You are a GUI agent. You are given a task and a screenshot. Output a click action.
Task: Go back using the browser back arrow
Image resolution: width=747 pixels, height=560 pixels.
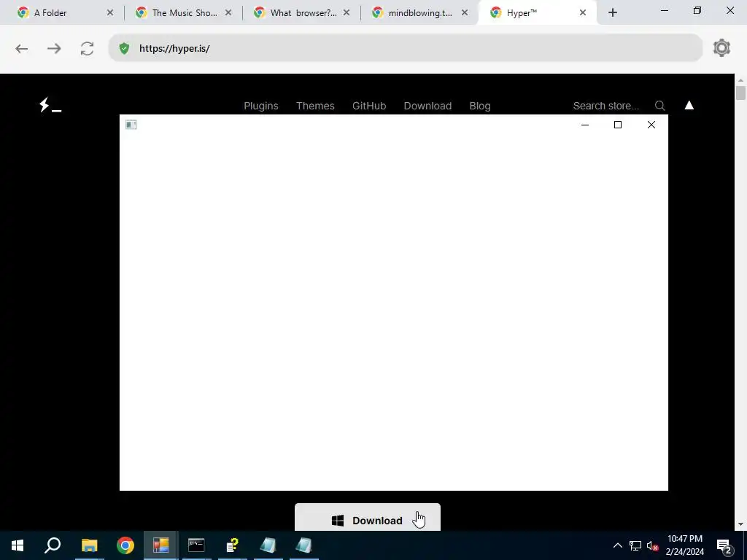coord(21,49)
